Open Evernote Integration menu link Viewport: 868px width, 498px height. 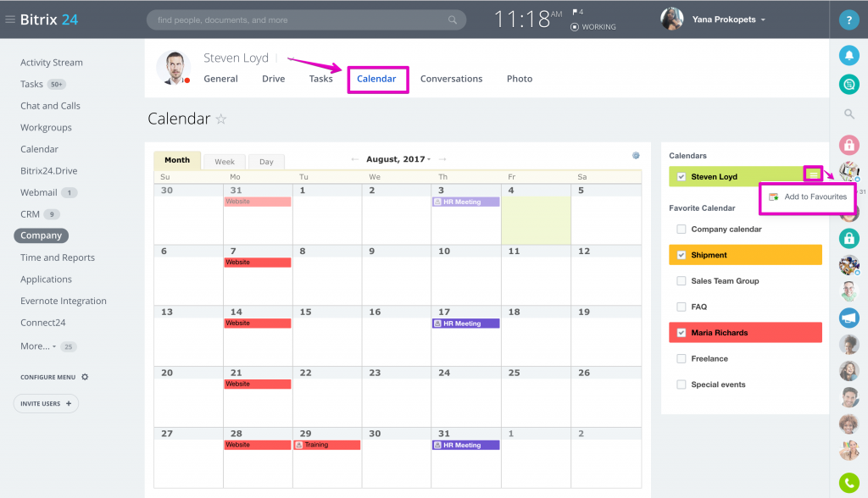[x=63, y=301]
